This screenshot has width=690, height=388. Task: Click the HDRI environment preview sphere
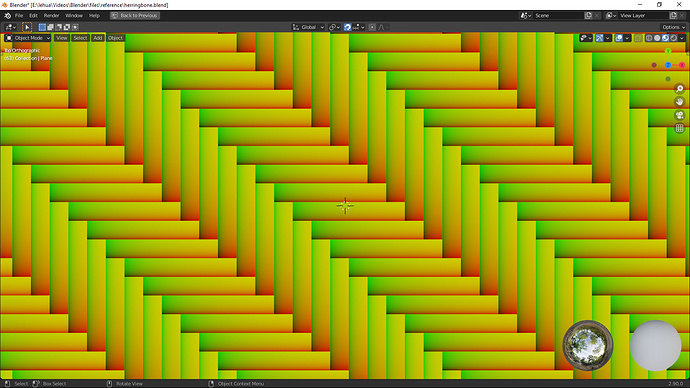[x=588, y=345]
